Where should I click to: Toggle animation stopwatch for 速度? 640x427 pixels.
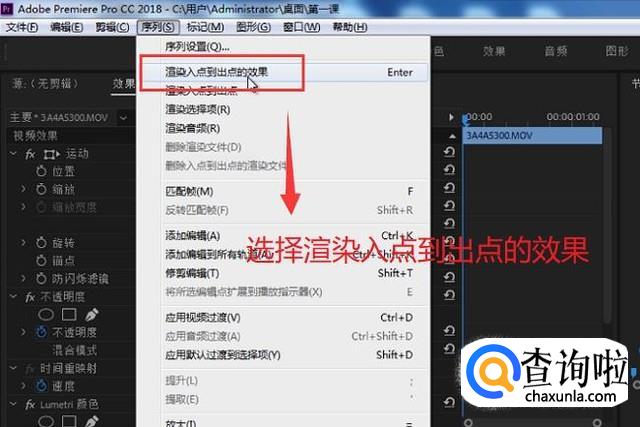coord(41,385)
